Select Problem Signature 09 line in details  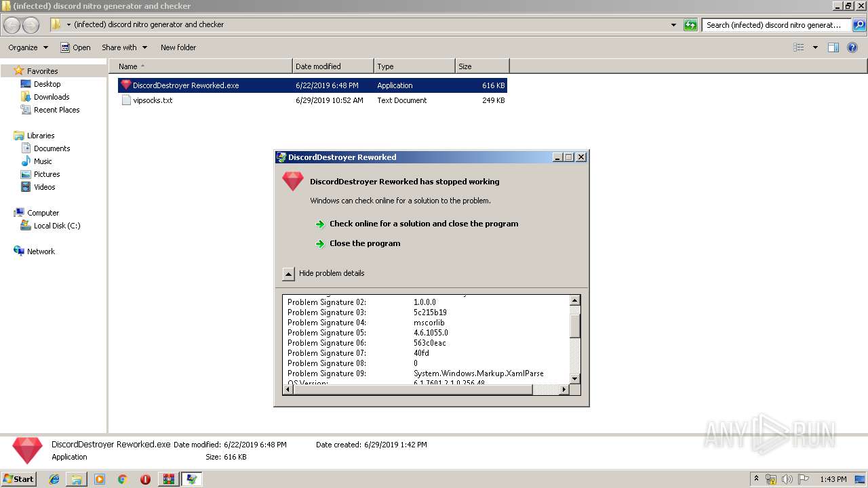tap(415, 373)
